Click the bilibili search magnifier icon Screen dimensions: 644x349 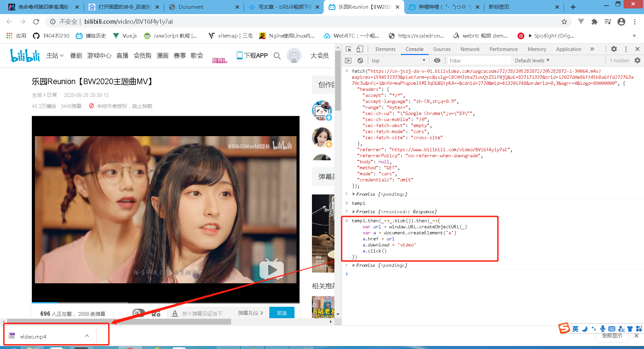click(277, 56)
